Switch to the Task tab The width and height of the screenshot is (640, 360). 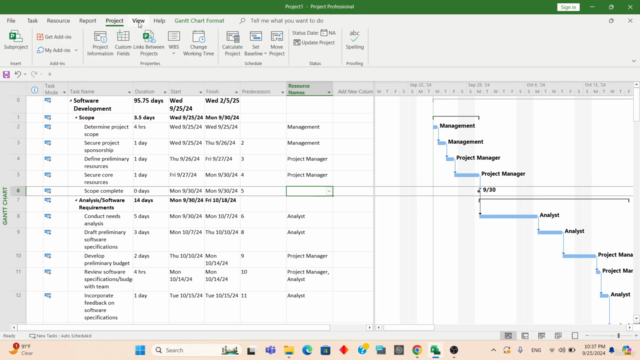click(x=32, y=20)
